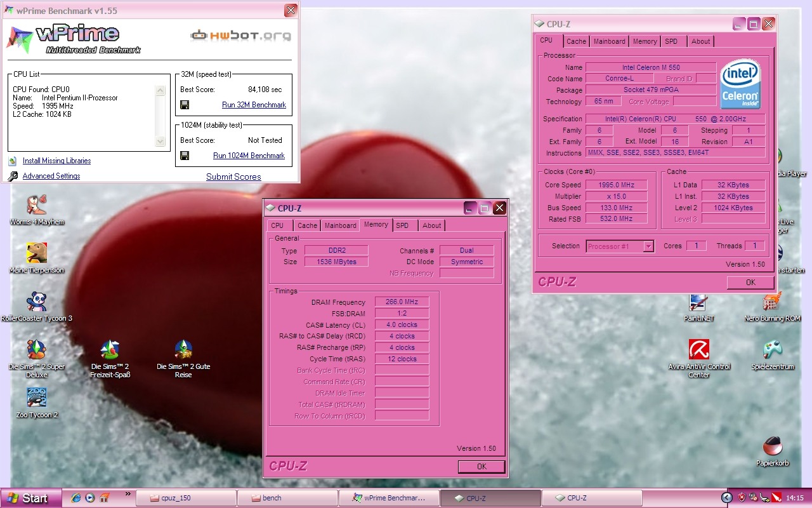Screen dimensions: 812x508
Task: Switch to wPrime Benchmark taskbar button
Action: [x=388, y=498]
